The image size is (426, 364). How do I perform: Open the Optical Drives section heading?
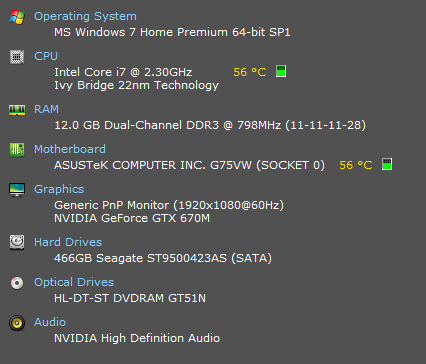(x=74, y=282)
